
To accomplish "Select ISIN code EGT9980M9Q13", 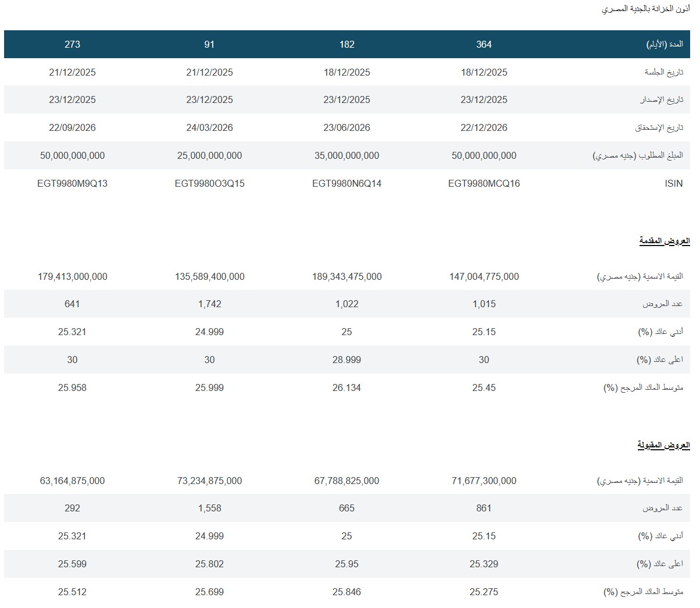I will [x=72, y=183].
